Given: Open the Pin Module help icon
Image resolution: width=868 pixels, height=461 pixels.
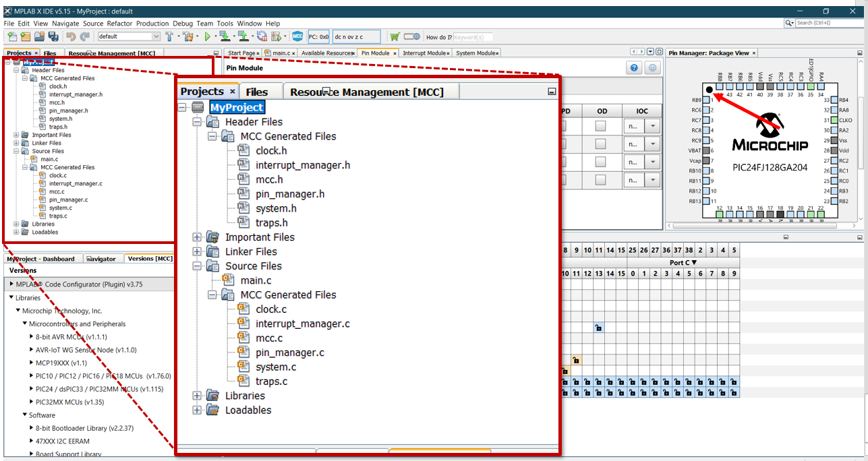Looking at the screenshot, I should click(634, 68).
